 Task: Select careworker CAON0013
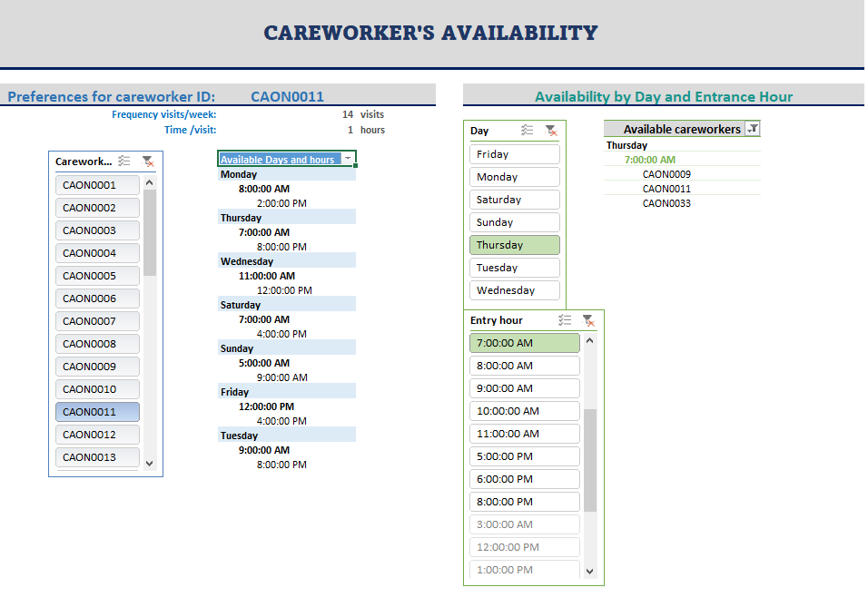(97, 456)
